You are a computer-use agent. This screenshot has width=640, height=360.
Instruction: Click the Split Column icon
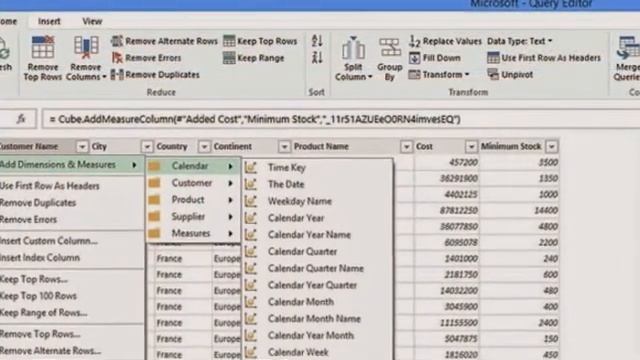point(353,48)
